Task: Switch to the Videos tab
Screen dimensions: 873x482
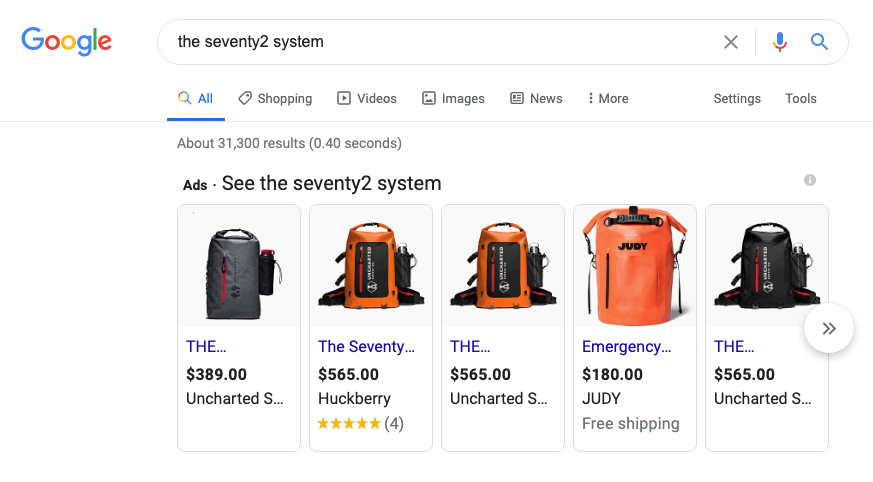Action: 367,99
